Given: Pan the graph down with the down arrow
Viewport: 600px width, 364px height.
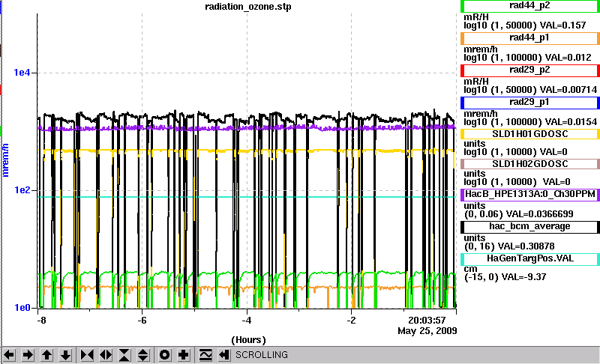Looking at the screenshot, I should [65, 355].
